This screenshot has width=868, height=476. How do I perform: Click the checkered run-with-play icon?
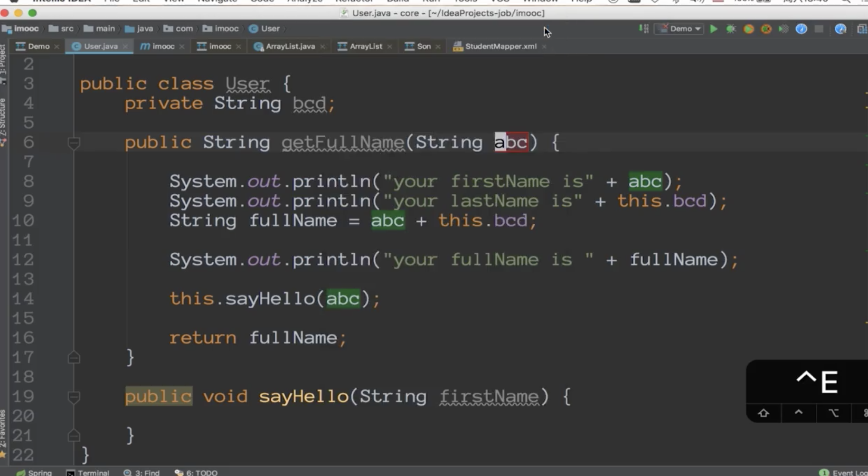(783, 29)
